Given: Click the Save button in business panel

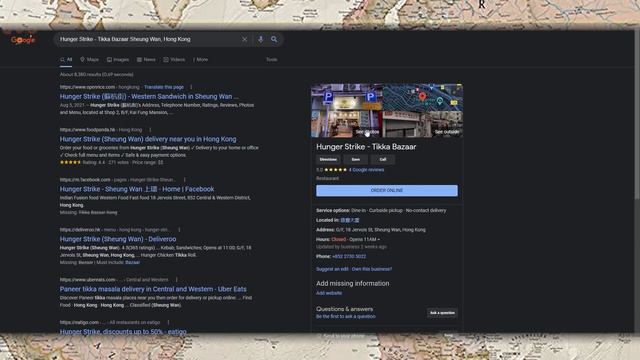Looking at the screenshot, I should 356,160.
